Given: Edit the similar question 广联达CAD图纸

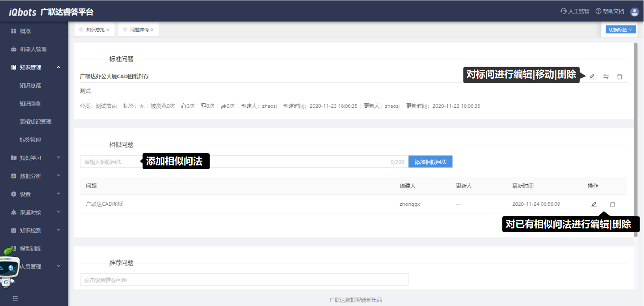Looking at the screenshot, I should [x=594, y=204].
